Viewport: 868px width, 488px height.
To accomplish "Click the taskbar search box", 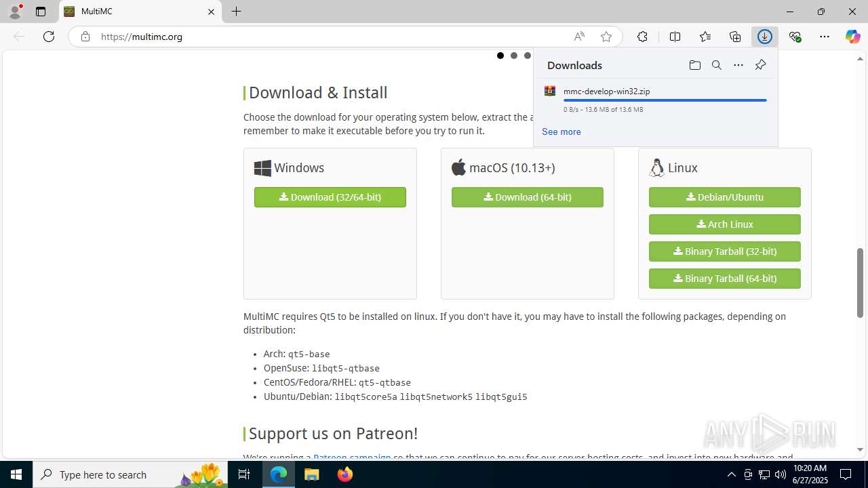I will click(131, 474).
